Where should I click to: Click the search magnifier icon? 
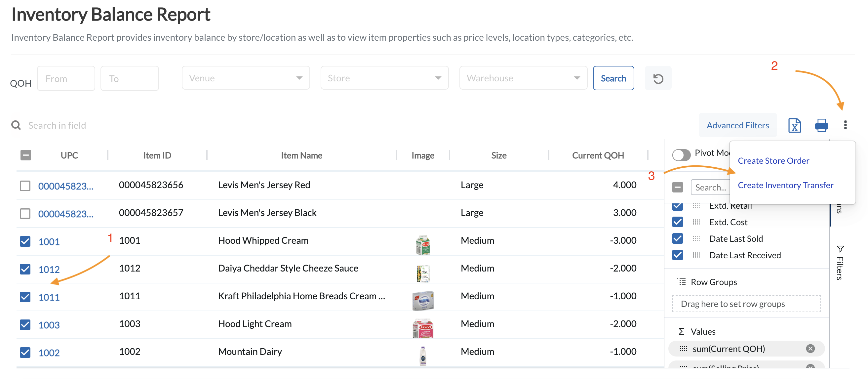pyautogui.click(x=16, y=125)
